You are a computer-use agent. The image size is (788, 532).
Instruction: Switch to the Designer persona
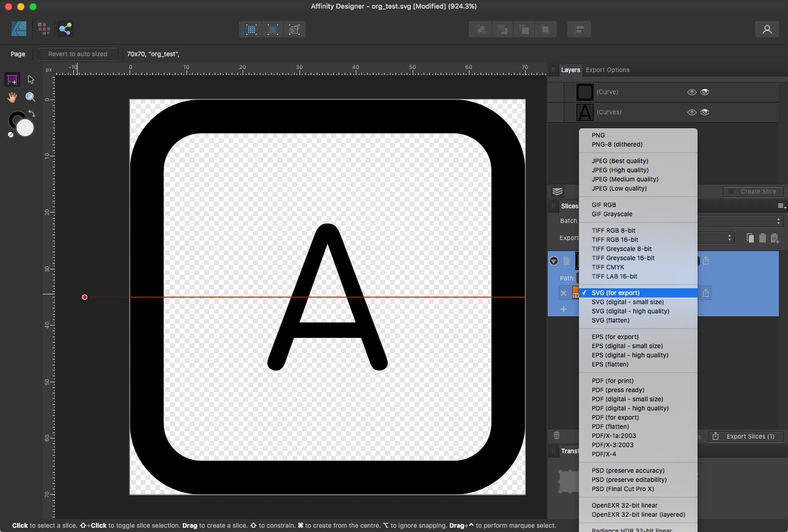pyautogui.click(x=19, y=29)
